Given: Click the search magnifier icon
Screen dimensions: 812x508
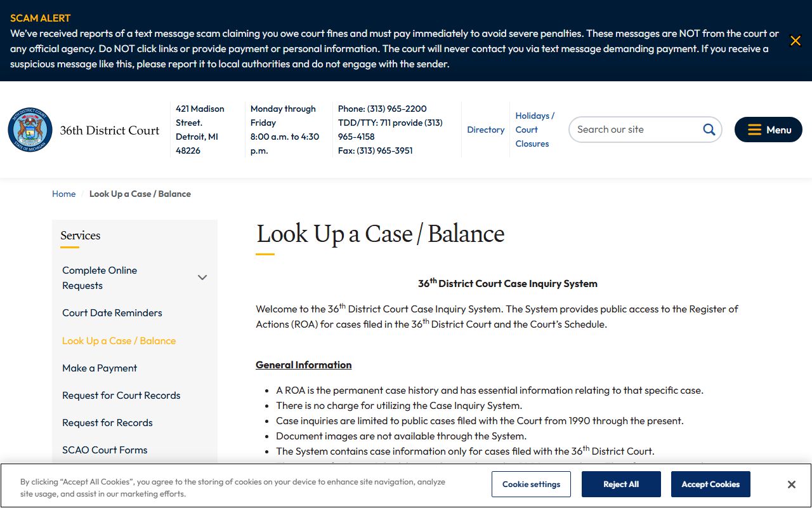Looking at the screenshot, I should pos(709,130).
